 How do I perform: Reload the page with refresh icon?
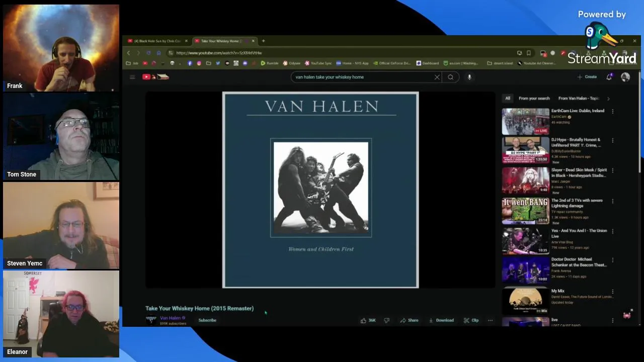(x=148, y=53)
